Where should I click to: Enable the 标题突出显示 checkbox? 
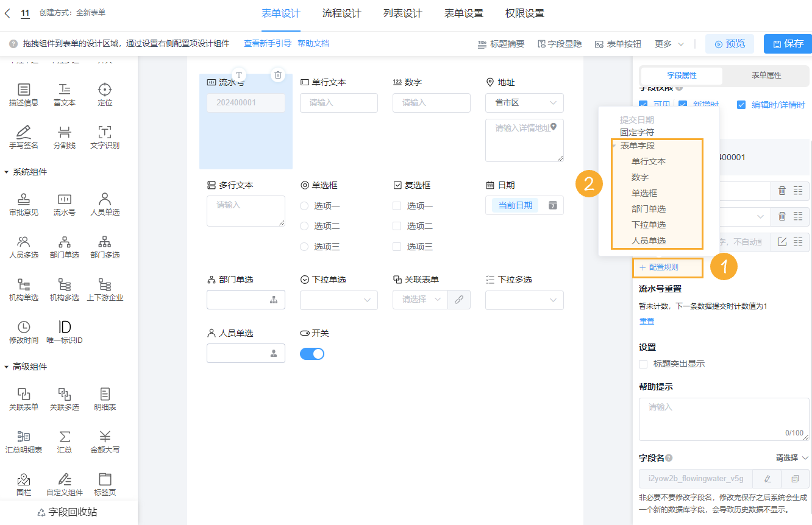[x=643, y=364]
